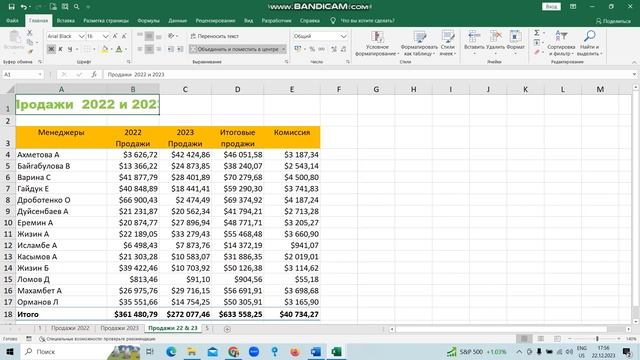This screenshot has width=640, height=360.
Task: Click the percent style icon
Action: click(312, 49)
